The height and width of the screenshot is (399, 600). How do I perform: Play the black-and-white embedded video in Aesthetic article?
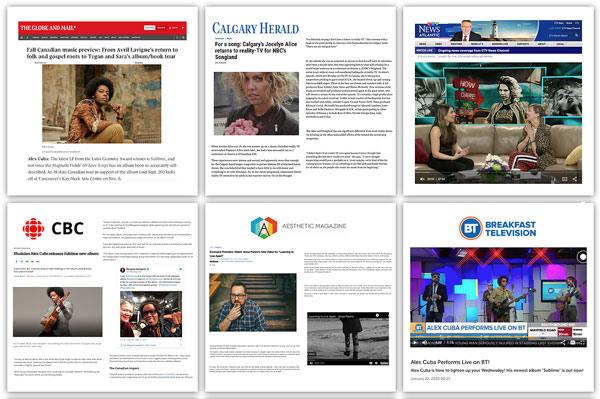tap(348, 339)
